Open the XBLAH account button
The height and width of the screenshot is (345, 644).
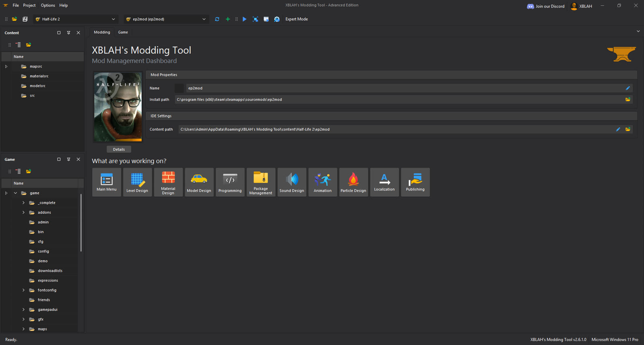pyautogui.click(x=582, y=6)
